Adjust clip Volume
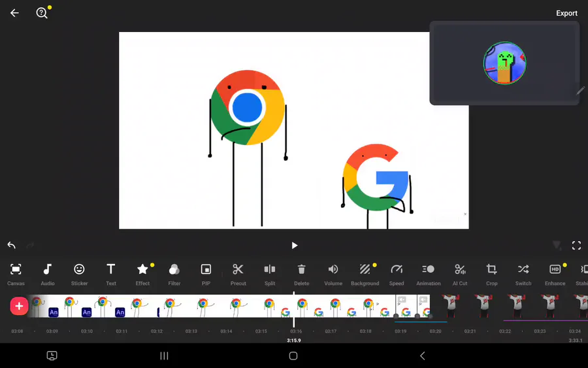Screen dimensions: 588x368 [x=333, y=275]
